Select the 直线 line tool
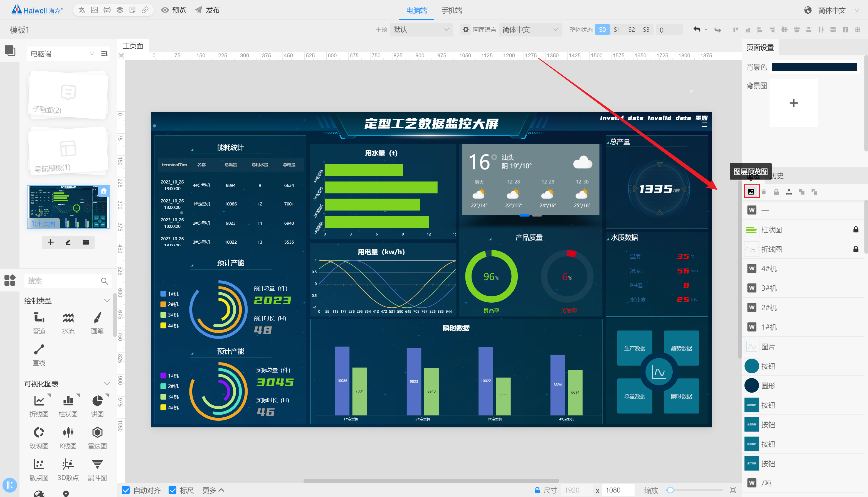The image size is (868, 497). [x=39, y=355]
